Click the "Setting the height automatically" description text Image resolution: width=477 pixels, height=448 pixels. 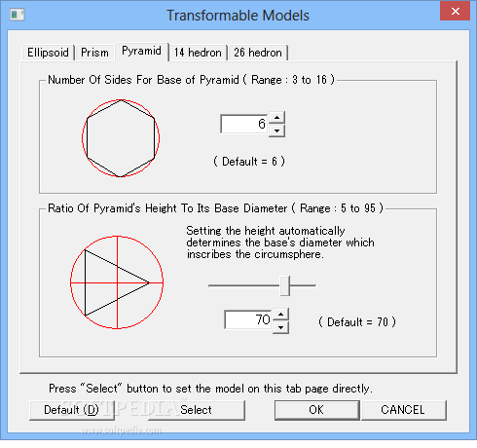point(280,243)
